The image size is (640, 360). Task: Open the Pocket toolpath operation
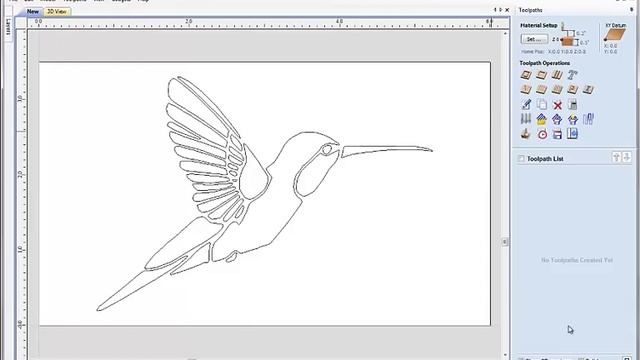pyautogui.click(x=542, y=75)
